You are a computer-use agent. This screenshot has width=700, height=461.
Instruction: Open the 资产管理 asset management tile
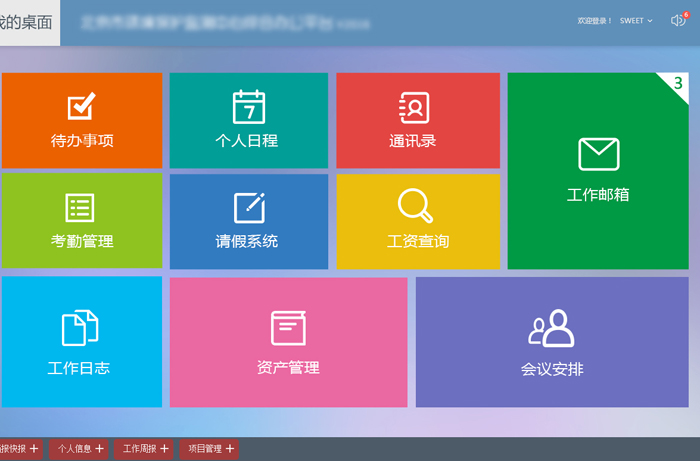288,342
